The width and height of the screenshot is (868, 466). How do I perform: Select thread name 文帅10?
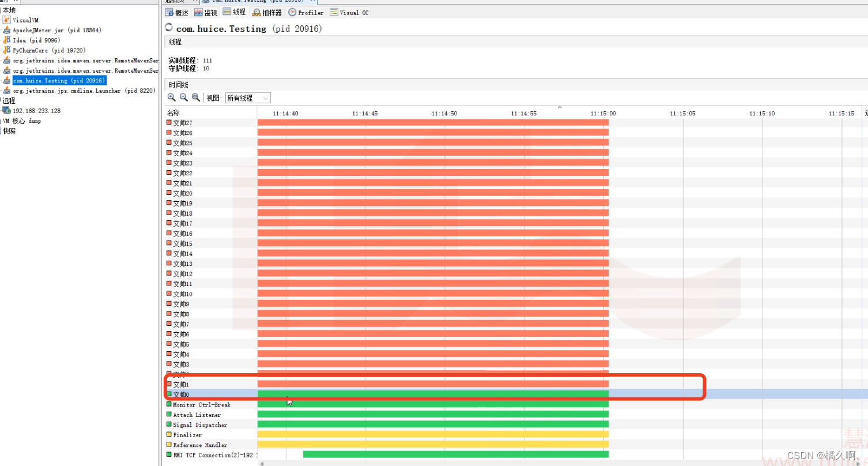pos(183,294)
